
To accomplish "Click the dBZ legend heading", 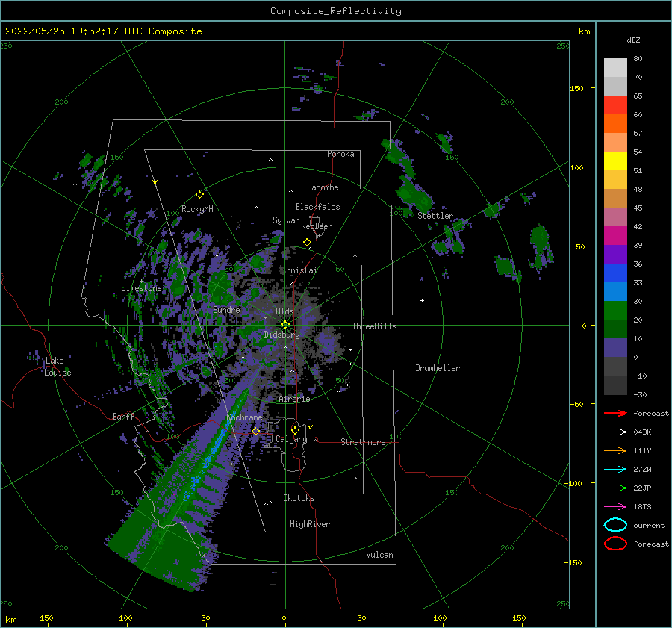I will coord(633,40).
